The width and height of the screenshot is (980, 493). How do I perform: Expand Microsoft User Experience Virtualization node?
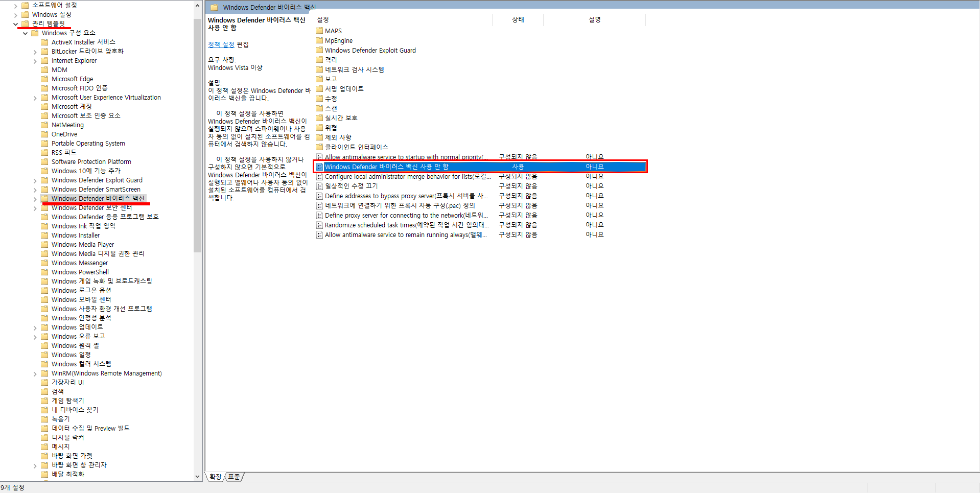(x=35, y=98)
